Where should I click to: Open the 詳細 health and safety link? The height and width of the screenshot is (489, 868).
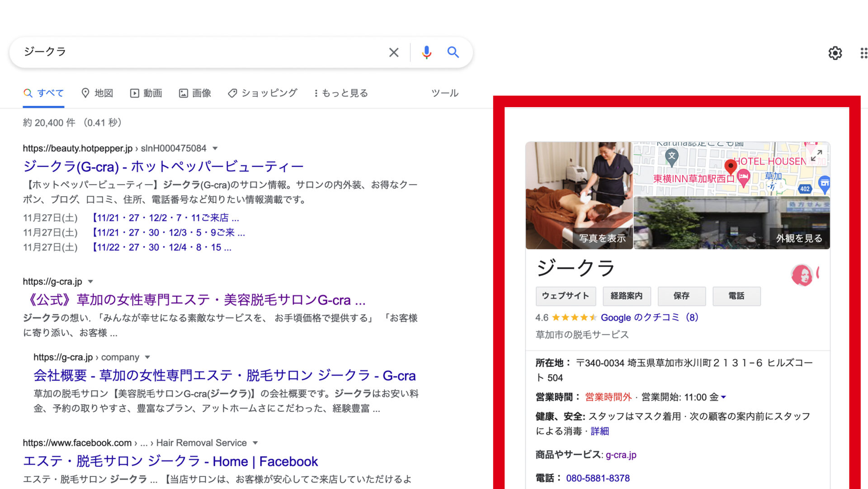coord(599,432)
